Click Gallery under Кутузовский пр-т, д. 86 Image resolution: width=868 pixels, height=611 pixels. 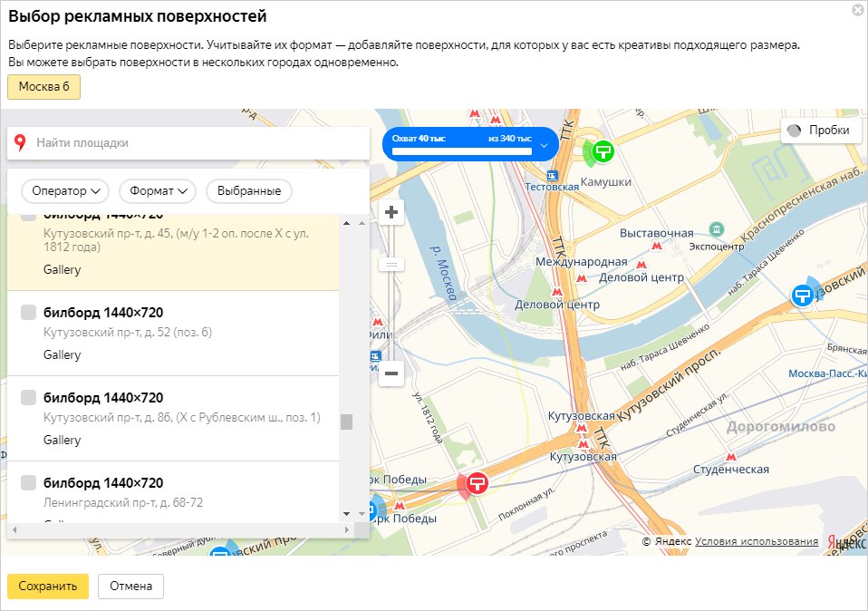pos(62,440)
